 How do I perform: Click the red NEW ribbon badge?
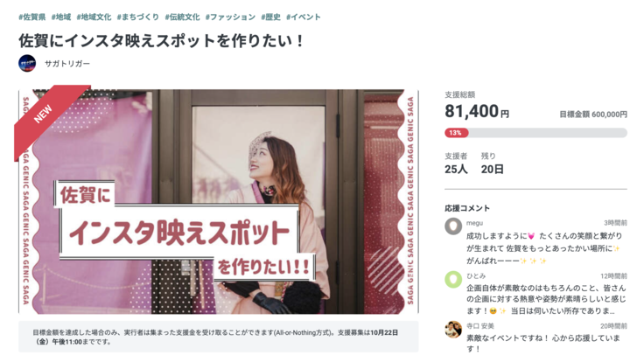pos(47,119)
